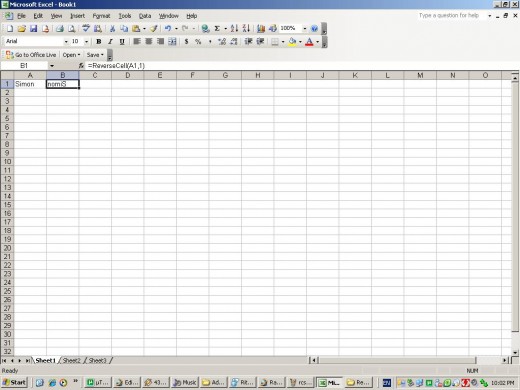Click the Merge and Center icon
Screen dimensions: 520x390
coord(172,42)
